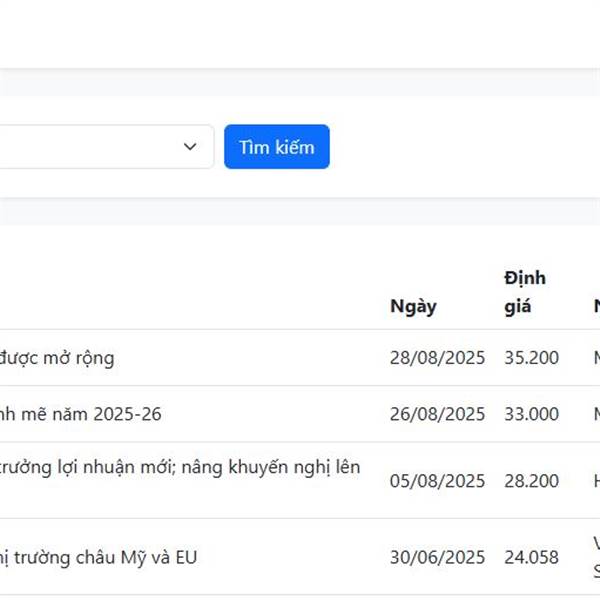
Task: Select the date 28/08/2025 cell
Action: click(437, 358)
